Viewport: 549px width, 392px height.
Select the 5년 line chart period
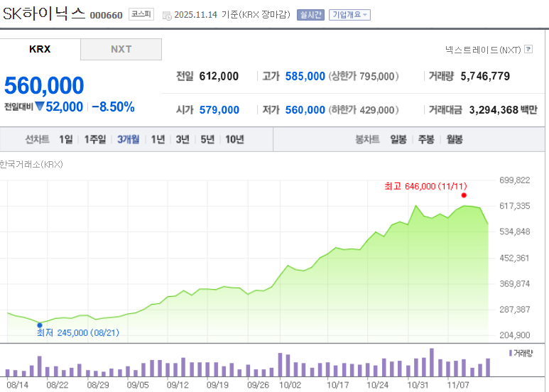point(207,139)
